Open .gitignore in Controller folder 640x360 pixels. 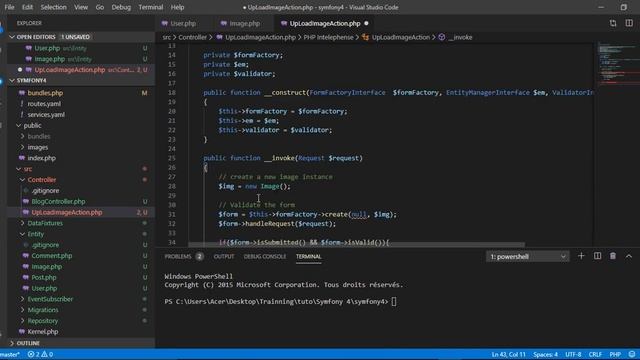tap(45, 191)
